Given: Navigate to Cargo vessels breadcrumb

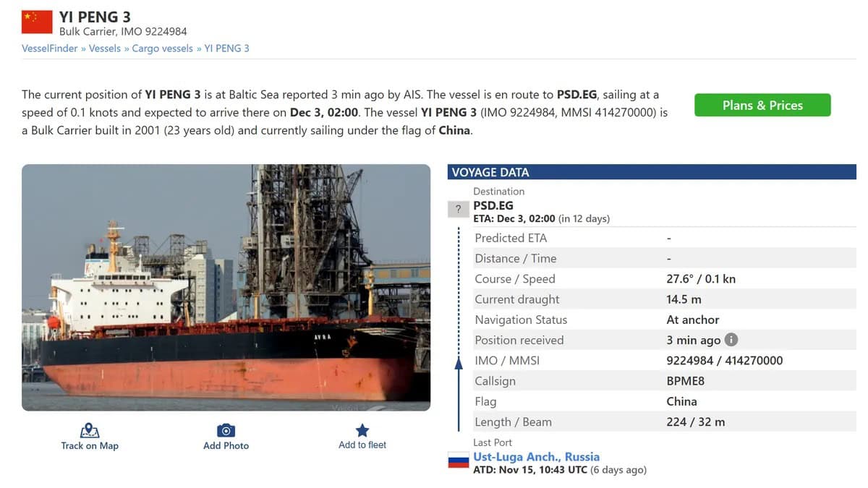Looking at the screenshot, I should coord(162,48).
